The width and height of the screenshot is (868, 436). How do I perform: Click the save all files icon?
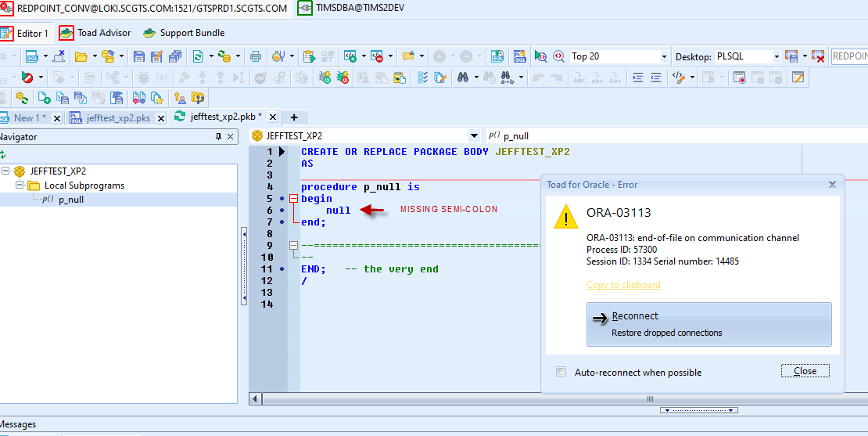175,56
